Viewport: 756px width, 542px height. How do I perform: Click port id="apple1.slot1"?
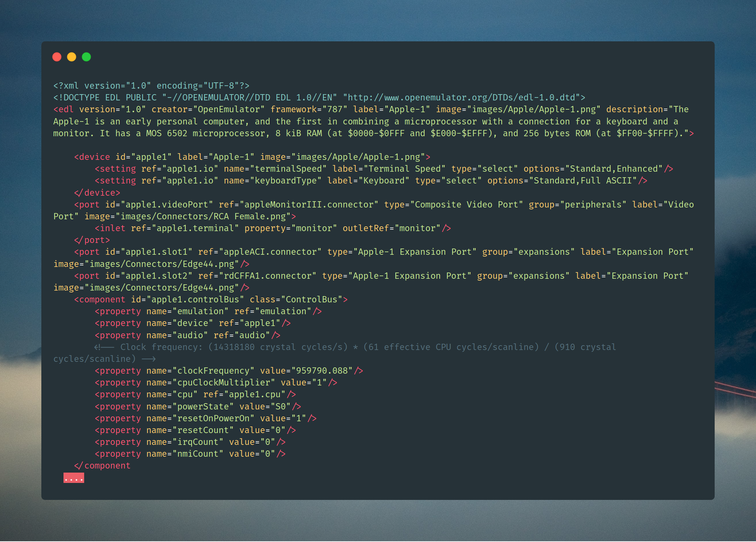(133, 252)
